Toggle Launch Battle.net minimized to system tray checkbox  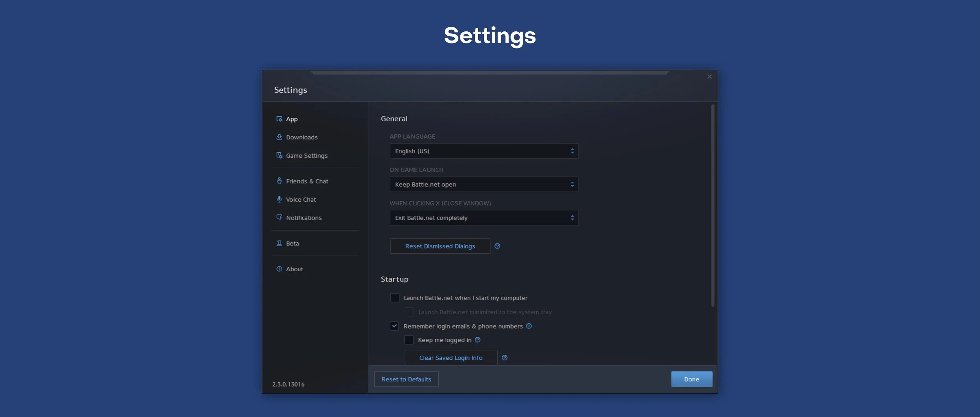click(x=409, y=312)
